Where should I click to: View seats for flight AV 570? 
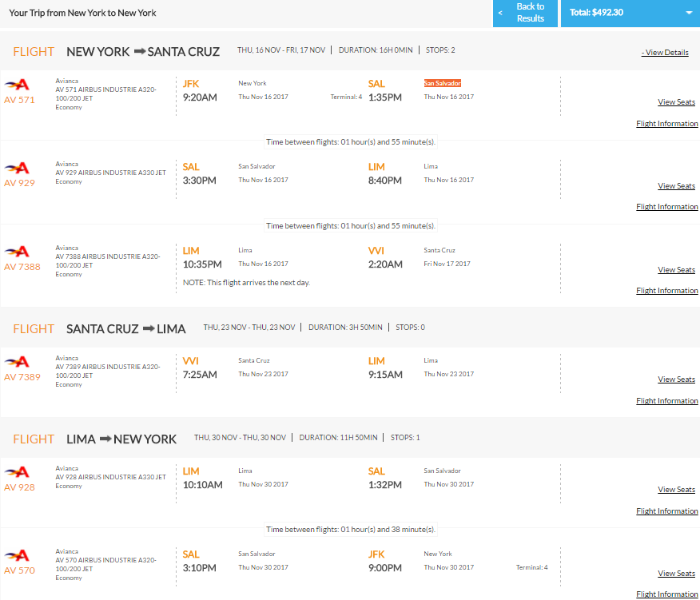[x=676, y=573]
